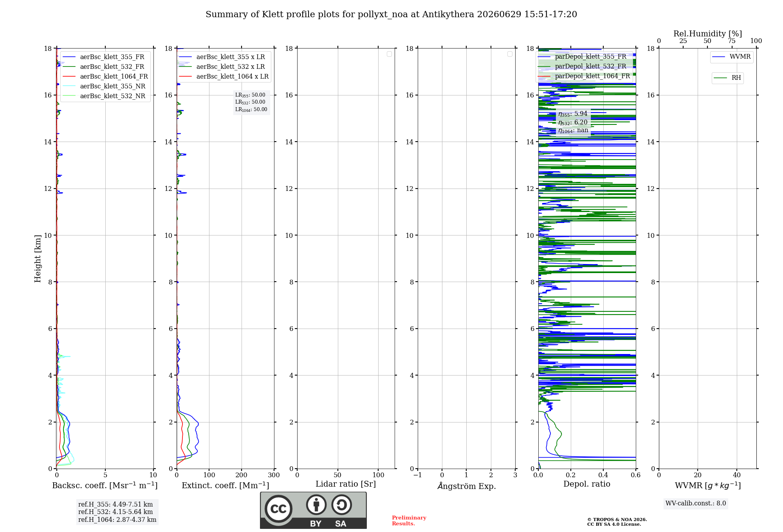Click the empty legend box in Ångström Exp. plot
The height and width of the screenshot is (532, 783).
coord(510,54)
